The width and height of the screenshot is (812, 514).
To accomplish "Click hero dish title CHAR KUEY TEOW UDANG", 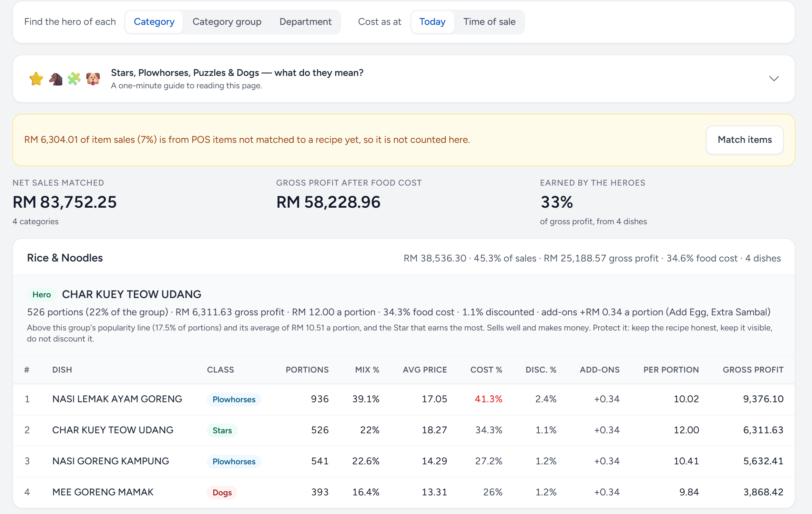I will [132, 294].
